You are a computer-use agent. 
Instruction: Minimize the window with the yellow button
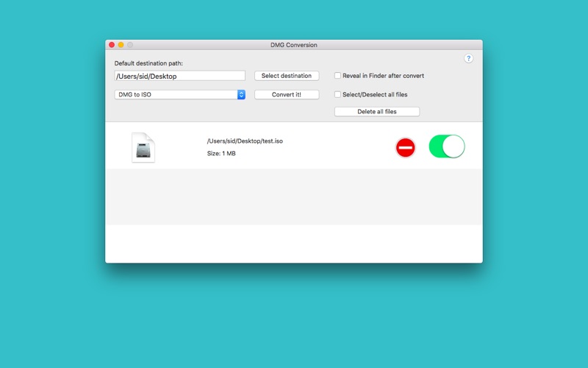121,45
